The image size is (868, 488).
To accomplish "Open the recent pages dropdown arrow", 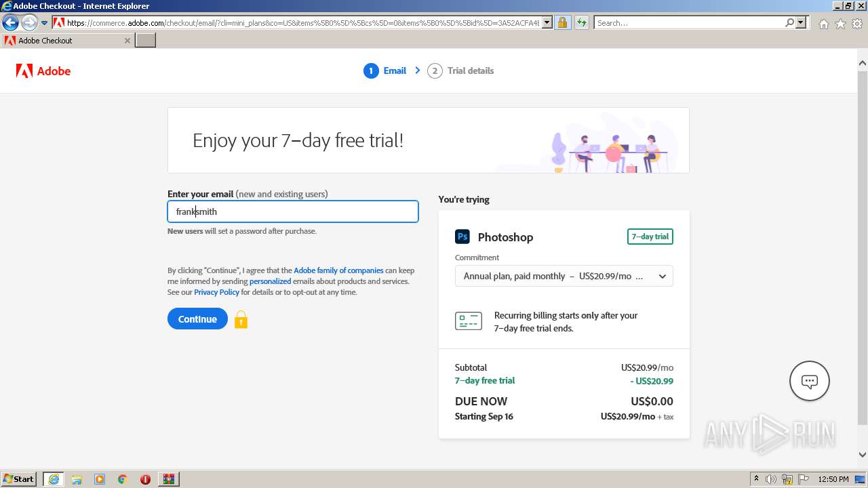I will 45,22.
